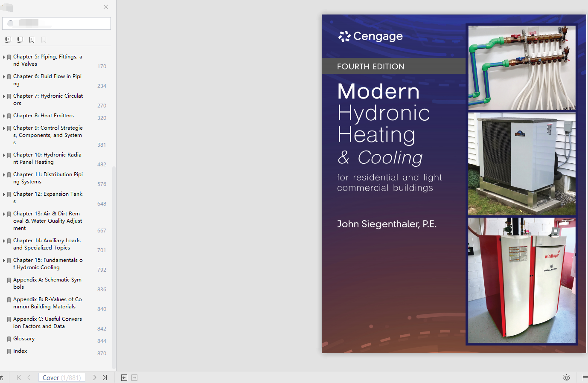The width and height of the screenshot is (588, 383).
Task: Open Chapter 11: Distribution Piping Systems
Action: tap(48, 178)
